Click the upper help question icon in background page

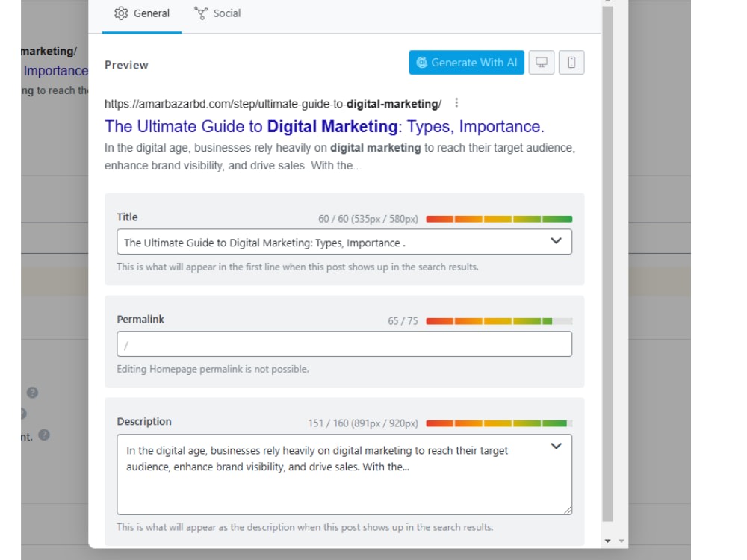(x=32, y=393)
